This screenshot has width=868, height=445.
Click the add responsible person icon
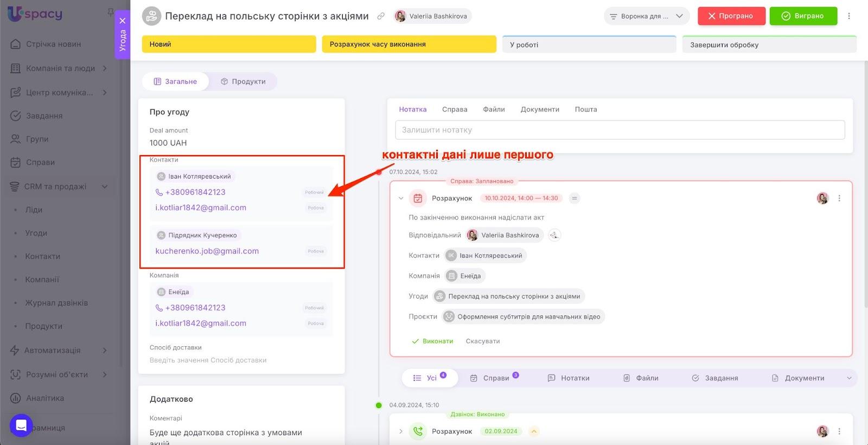pyautogui.click(x=554, y=235)
